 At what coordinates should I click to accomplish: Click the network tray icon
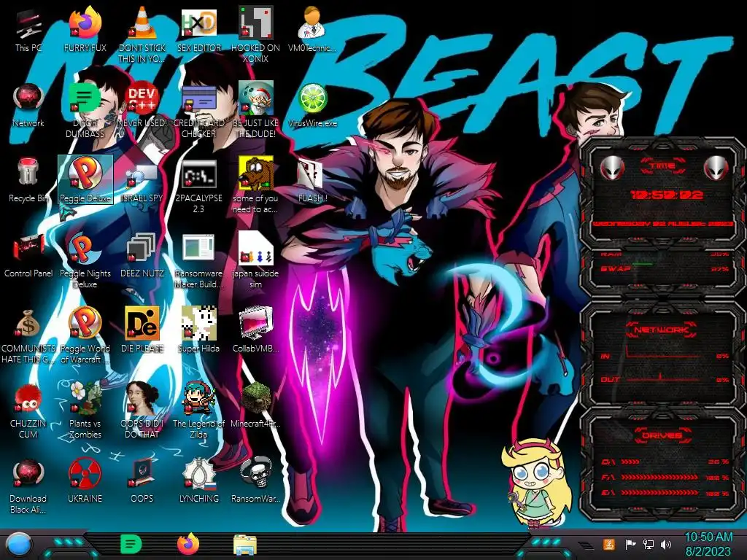[x=648, y=544]
